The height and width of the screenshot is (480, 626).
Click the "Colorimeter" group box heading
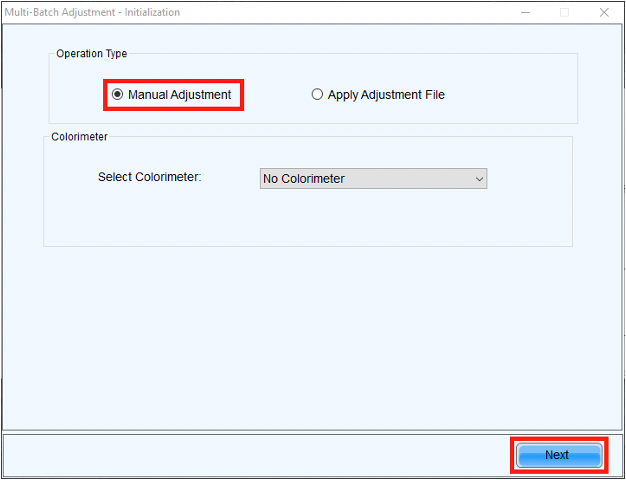coord(79,137)
